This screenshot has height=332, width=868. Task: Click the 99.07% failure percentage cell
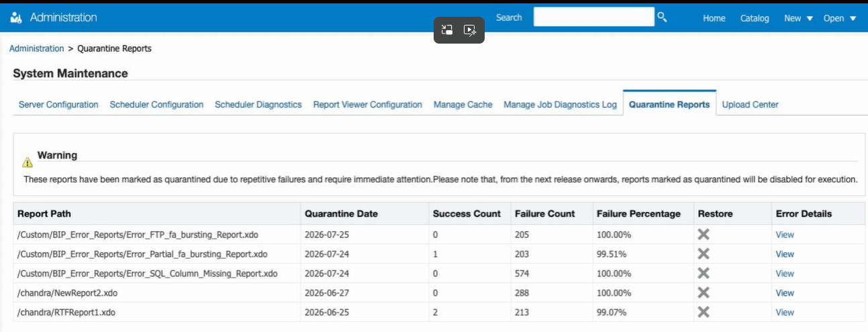click(642, 313)
